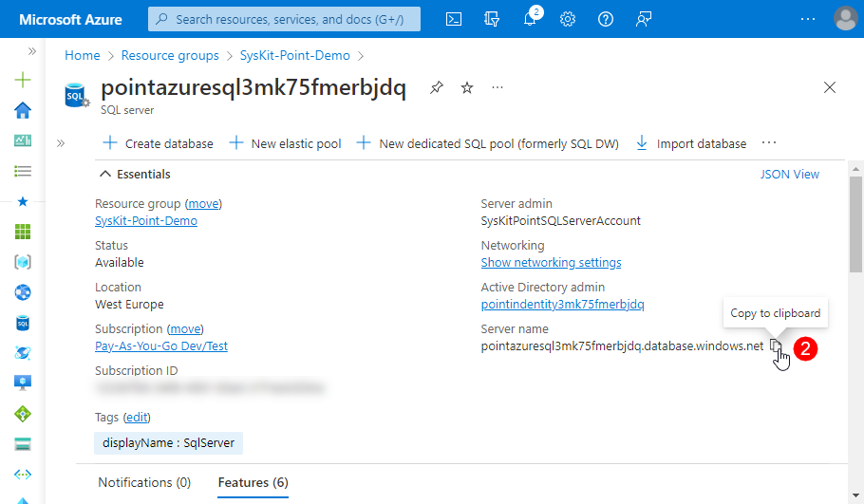Click Create a resource plus icon in sidebar
The width and height of the screenshot is (864, 504).
click(x=23, y=81)
